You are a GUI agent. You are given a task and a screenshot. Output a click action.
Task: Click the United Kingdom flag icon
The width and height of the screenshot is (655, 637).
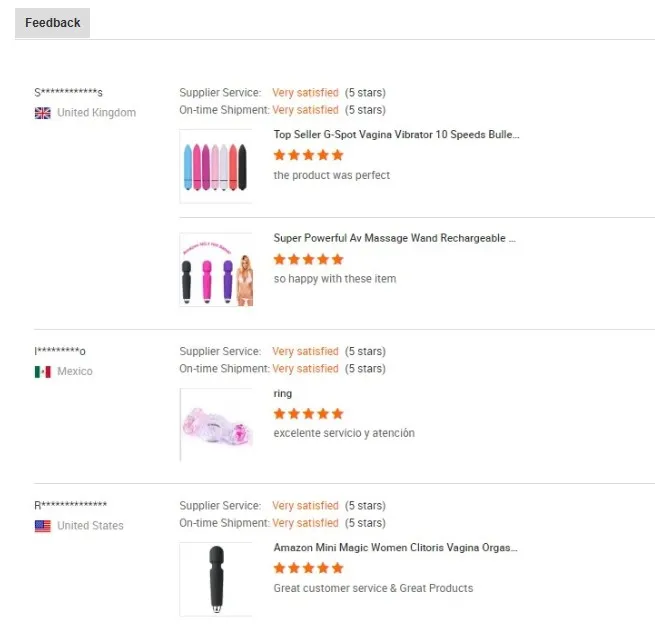tap(43, 113)
